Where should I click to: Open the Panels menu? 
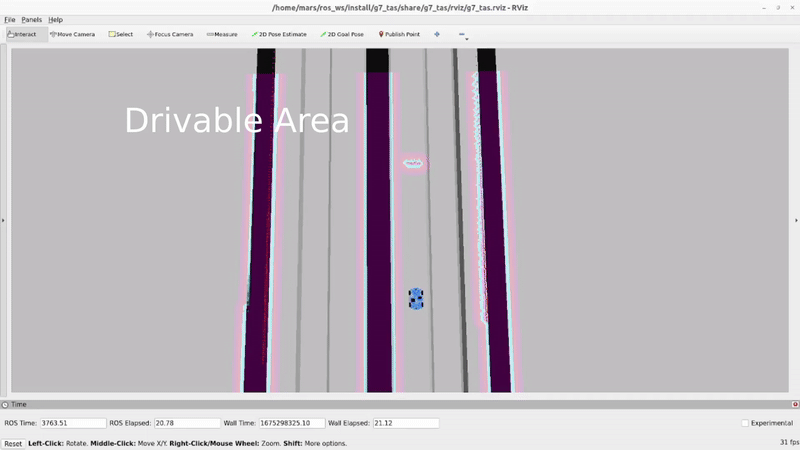point(32,19)
